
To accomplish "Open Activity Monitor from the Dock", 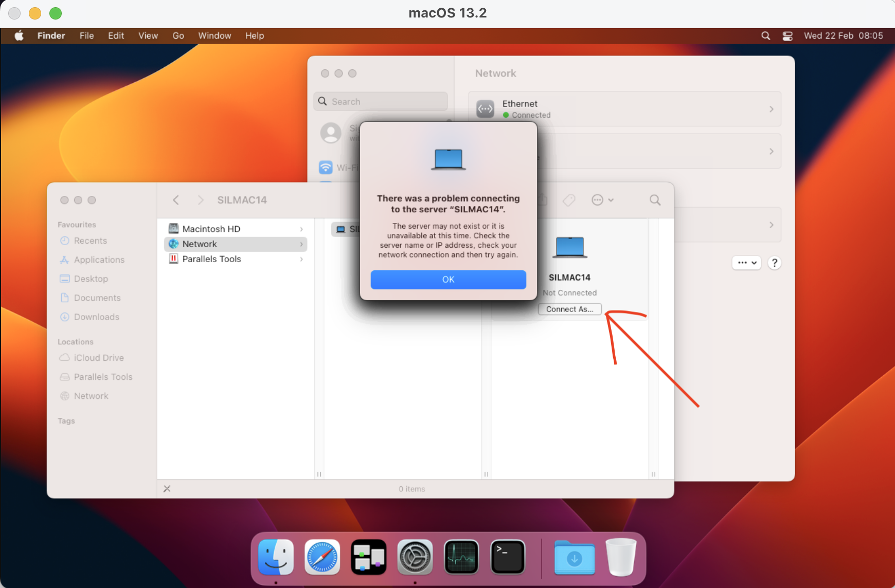I will pyautogui.click(x=461, y=557).
